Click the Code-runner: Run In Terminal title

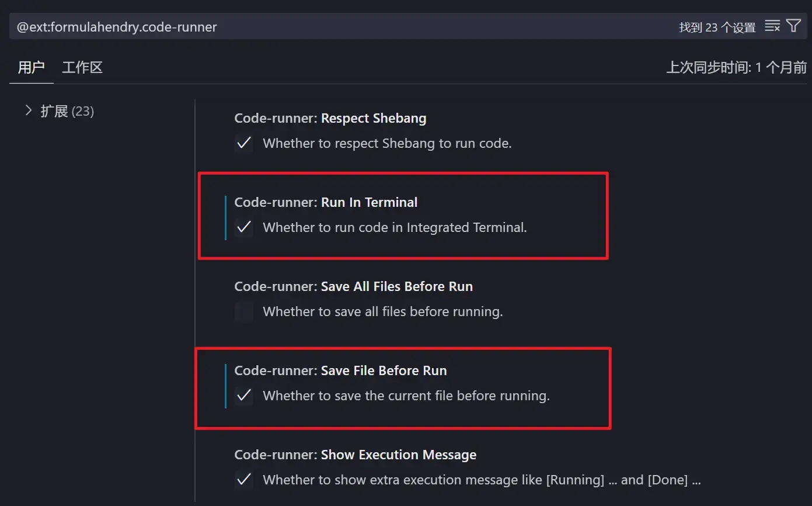click(x=326, y=202)
